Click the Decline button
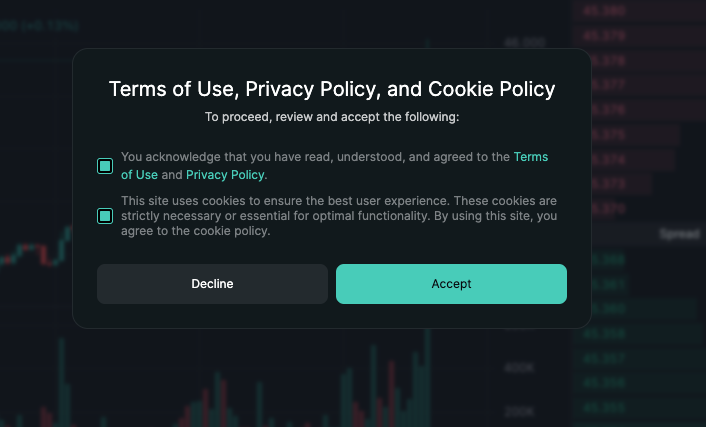Viewport: 706px width, 427px height. point(212,284)
